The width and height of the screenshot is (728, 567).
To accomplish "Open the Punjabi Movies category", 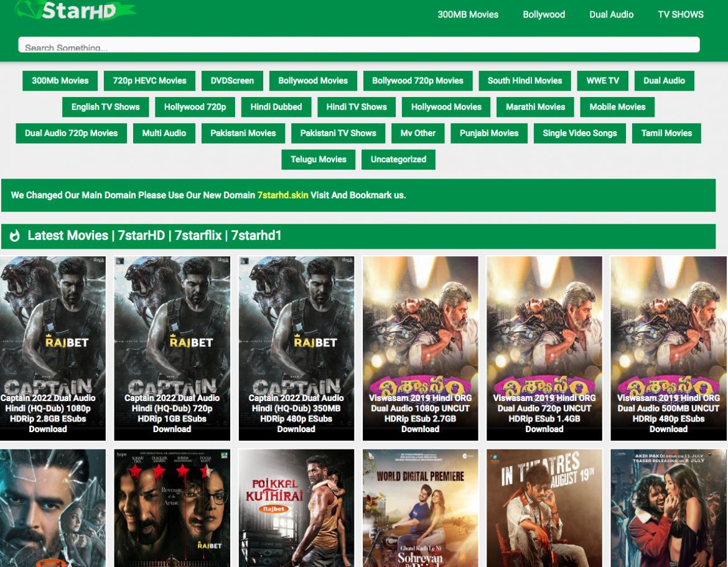I will [488, 133].
